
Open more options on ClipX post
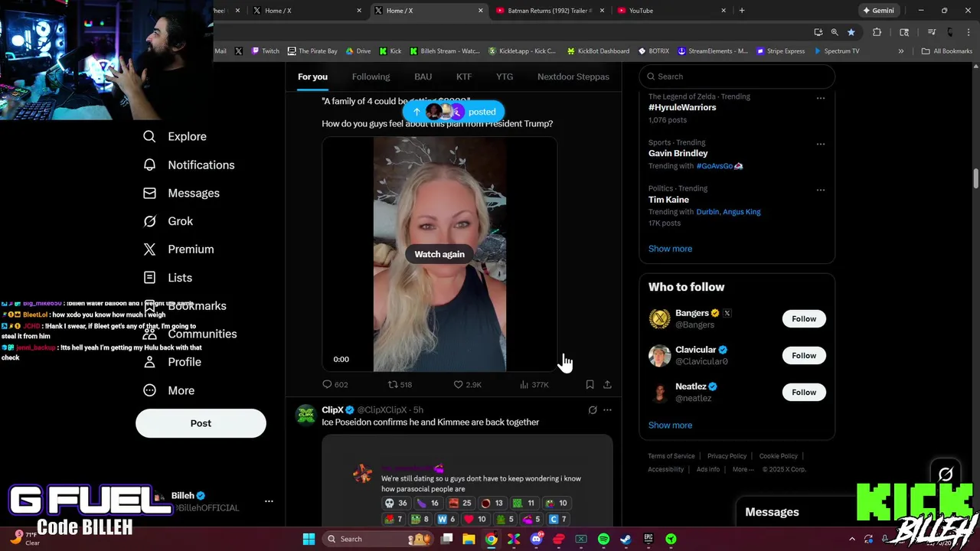click(x=607, y=410)
